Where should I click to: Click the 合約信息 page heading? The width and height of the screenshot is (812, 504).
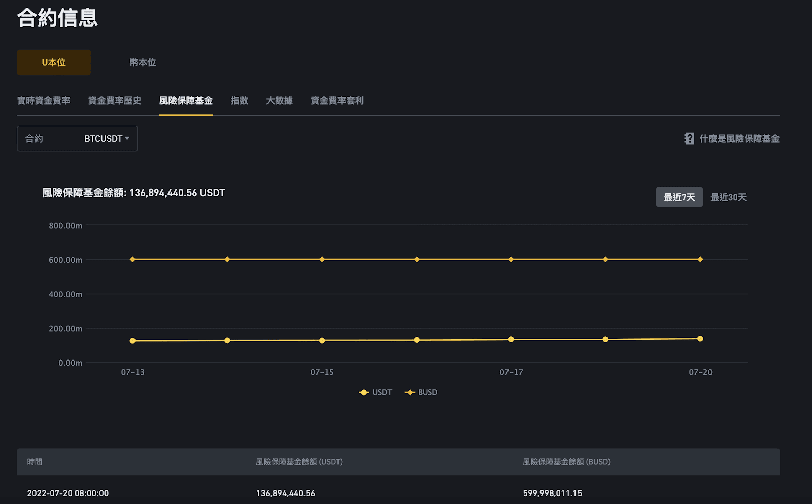click(x=57, y=18)
